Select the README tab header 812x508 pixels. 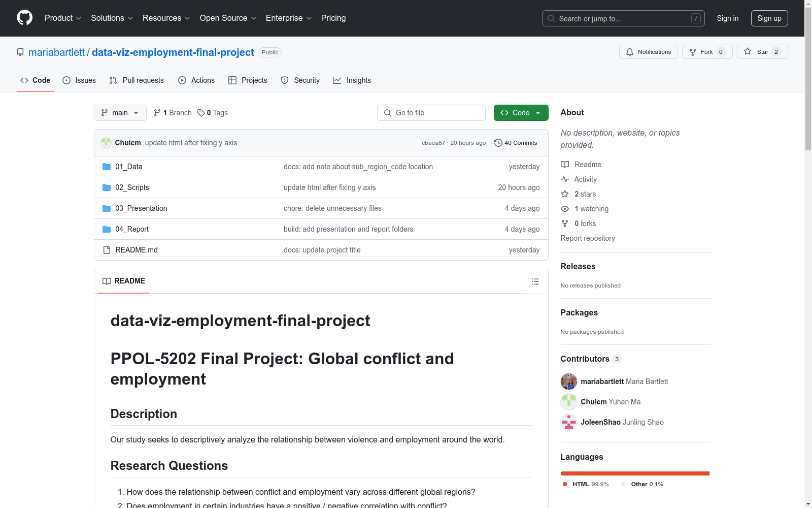point(124,281)
